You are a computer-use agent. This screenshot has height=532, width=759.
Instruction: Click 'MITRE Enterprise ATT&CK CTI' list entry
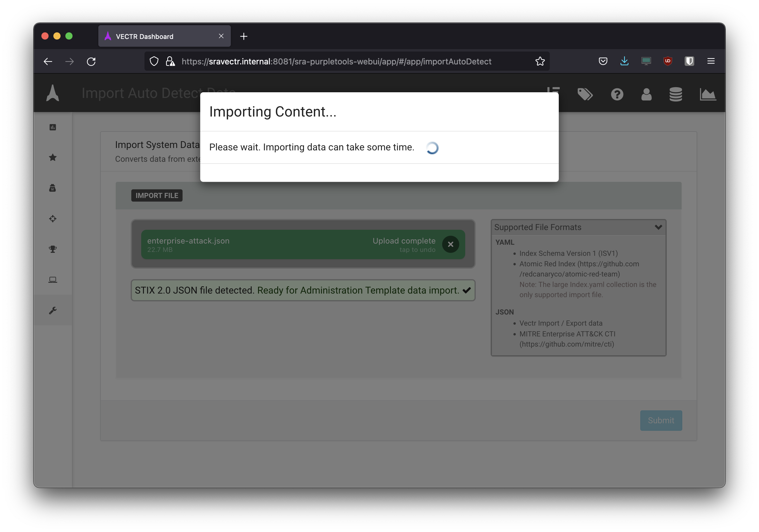point(567,339)
